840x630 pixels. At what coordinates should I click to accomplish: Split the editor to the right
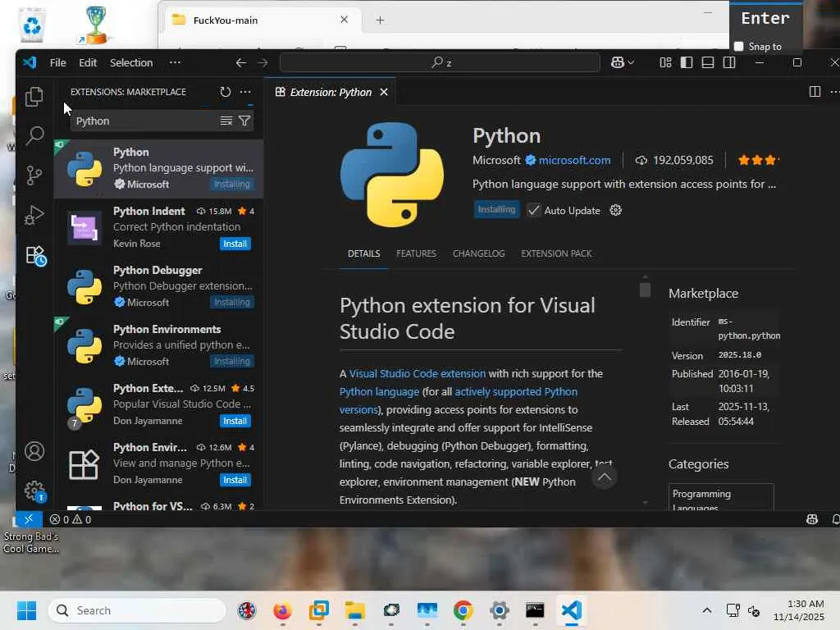(x=815, y=92)
